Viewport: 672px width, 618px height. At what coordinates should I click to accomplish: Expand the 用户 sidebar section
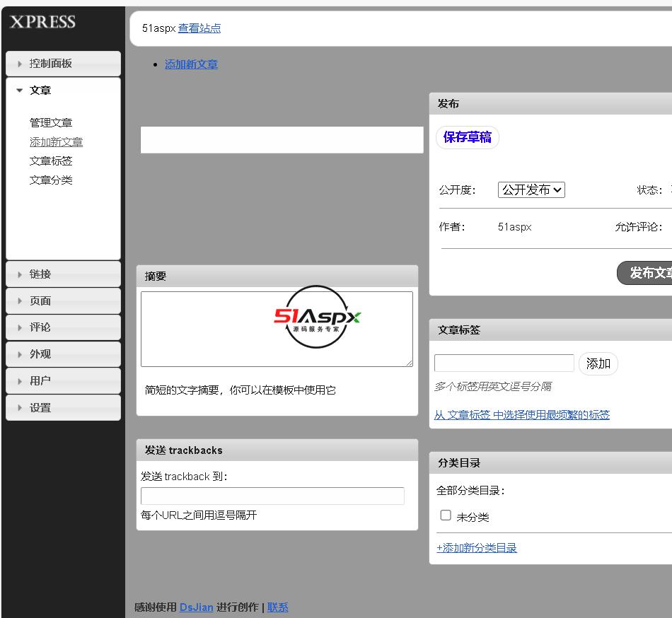click(40, 381)
